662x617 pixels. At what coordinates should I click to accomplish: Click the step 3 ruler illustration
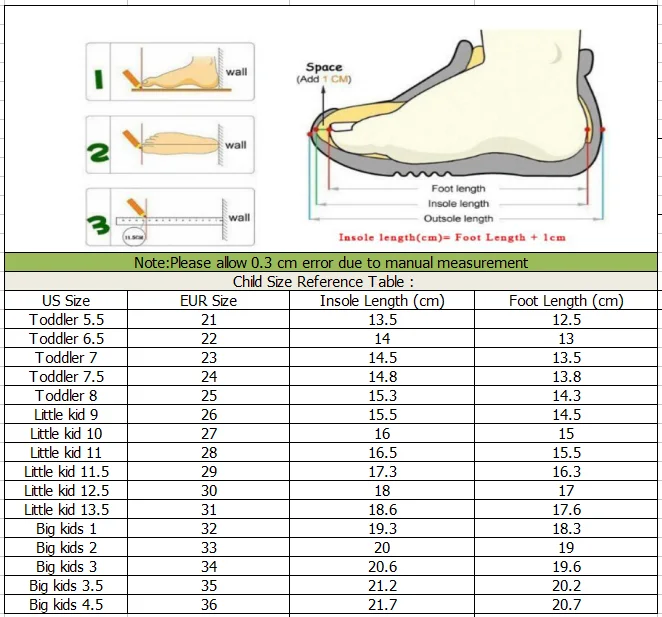coord(170,217)
